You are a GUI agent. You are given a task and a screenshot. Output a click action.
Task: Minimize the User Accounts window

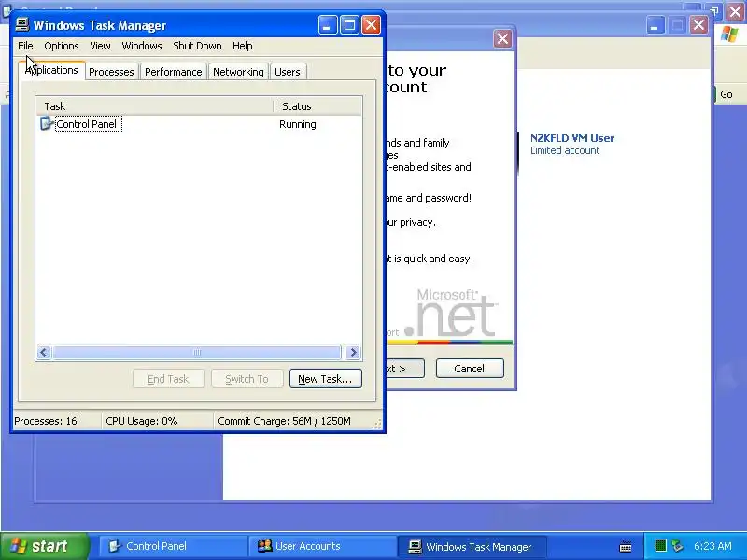[655, 25]
